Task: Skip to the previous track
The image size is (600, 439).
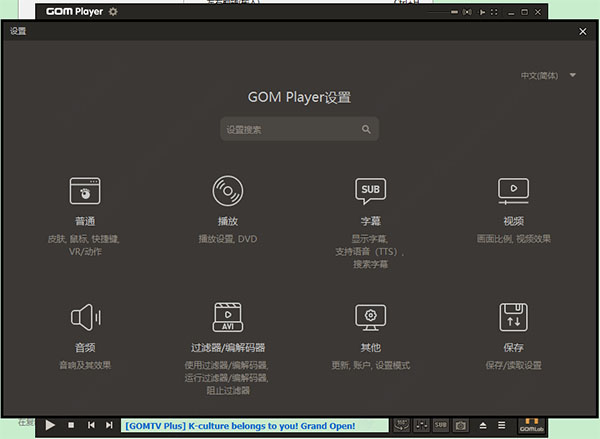Action: (x=91, y=425)
